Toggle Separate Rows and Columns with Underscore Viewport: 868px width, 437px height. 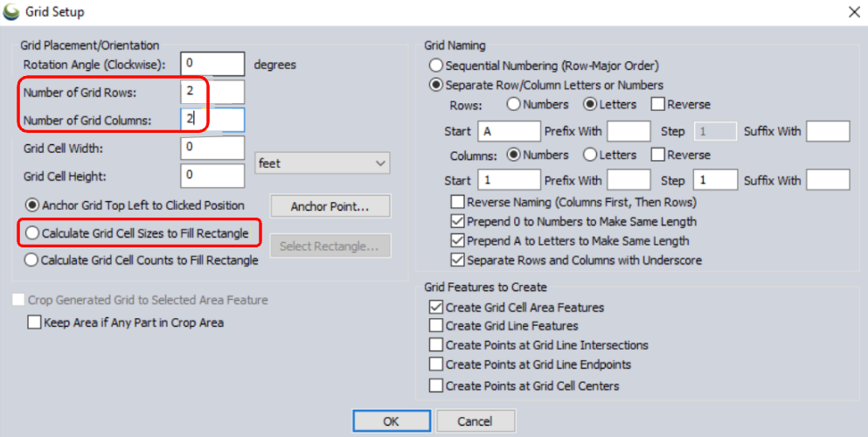[457, 260]
